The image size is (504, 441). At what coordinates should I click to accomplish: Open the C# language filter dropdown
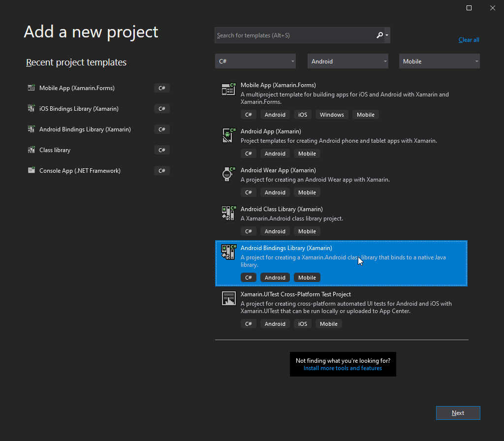pyautogui.click(x=255, y=61)
